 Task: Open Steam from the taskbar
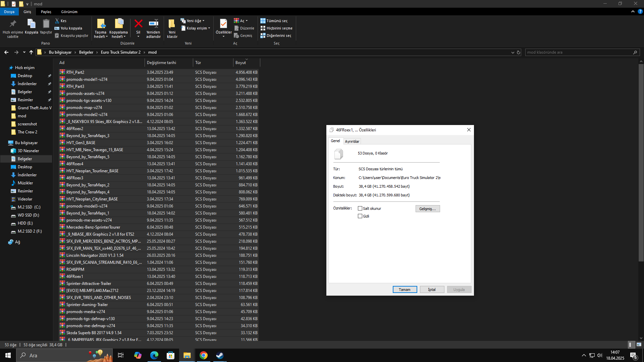tap(220, 355)
